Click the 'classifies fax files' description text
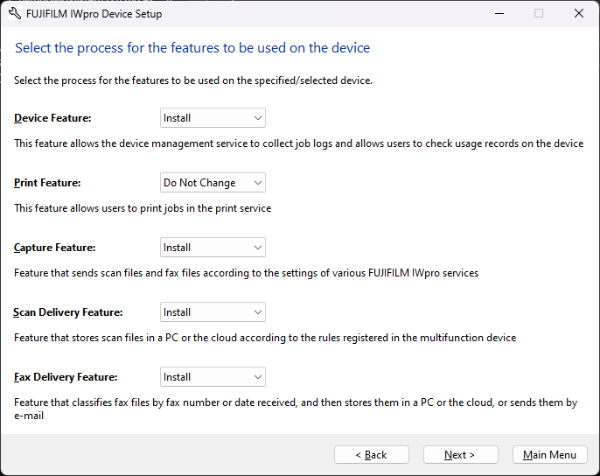Image resolution: width=600 pixels, height=476 pixels. [x=295, y=409]
